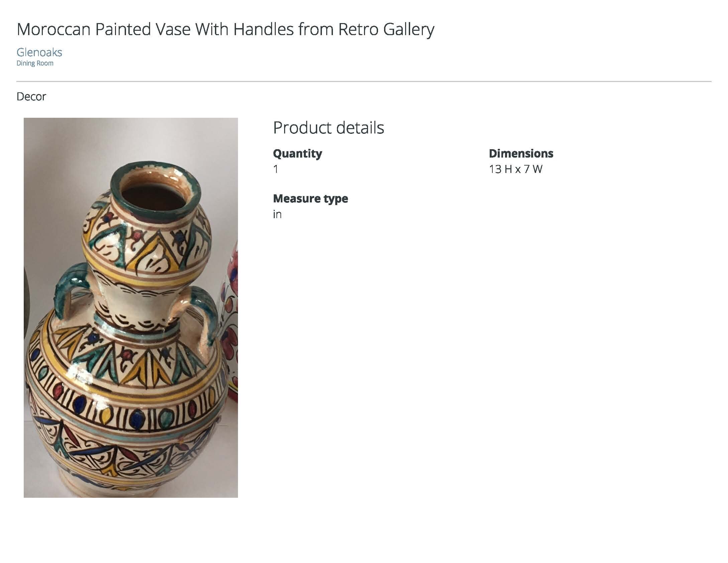The height and width of the screenshot is (563, 728).
Task: Open the Dining Room link
Action: tap(35, 63)
